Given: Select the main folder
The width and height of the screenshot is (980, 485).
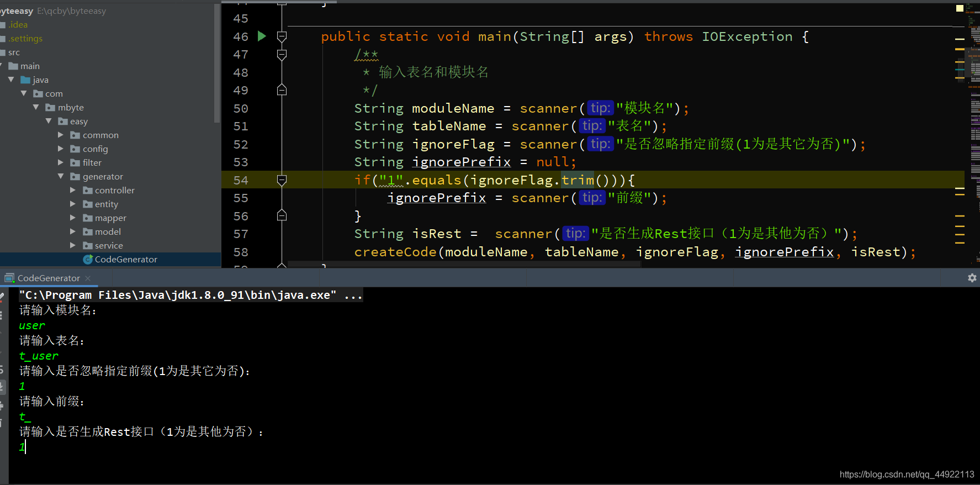Looking at the screenshot, I should 30,66.
